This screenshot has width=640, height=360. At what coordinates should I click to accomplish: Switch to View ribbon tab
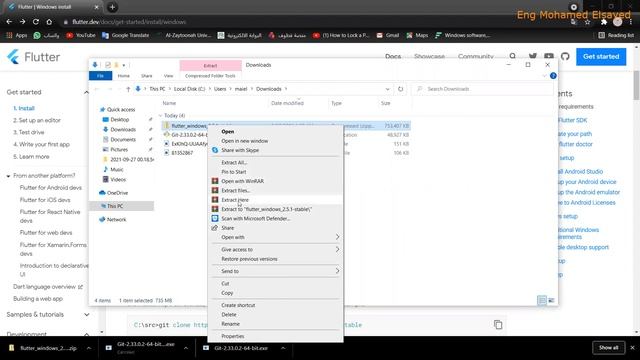(168, 76)
